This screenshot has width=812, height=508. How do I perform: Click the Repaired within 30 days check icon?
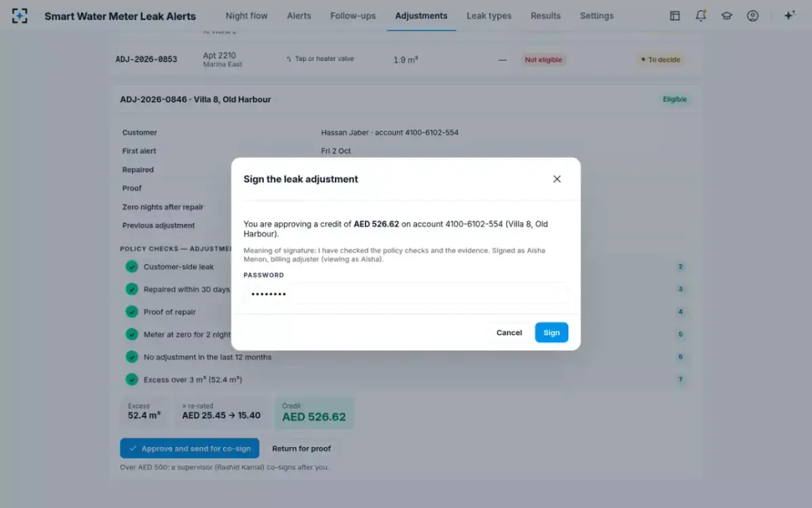click(132, 289)
